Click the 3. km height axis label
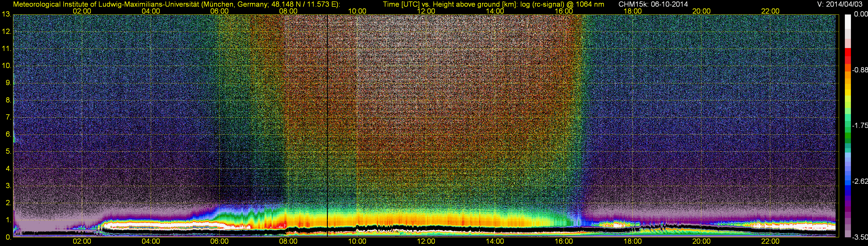The width and height of the screenshot is (868, 246). point(9,186)
